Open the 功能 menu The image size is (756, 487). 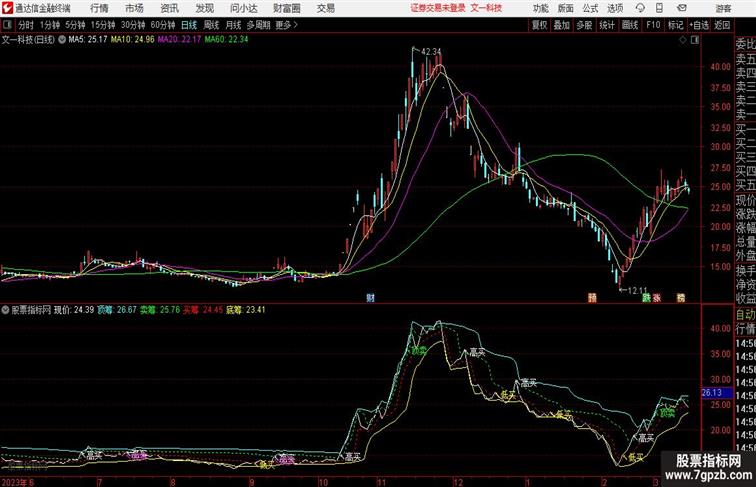pyautogui.click(x=540, y=8)
